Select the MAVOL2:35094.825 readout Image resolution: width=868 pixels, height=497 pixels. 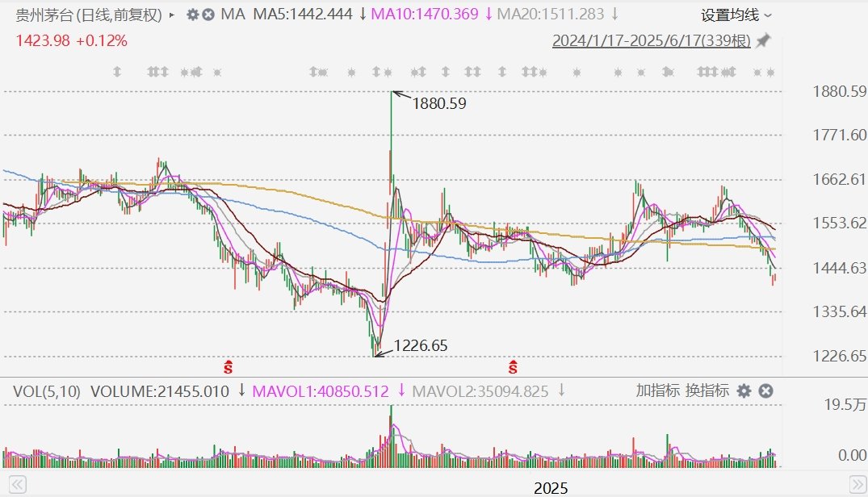pos(480,391)
